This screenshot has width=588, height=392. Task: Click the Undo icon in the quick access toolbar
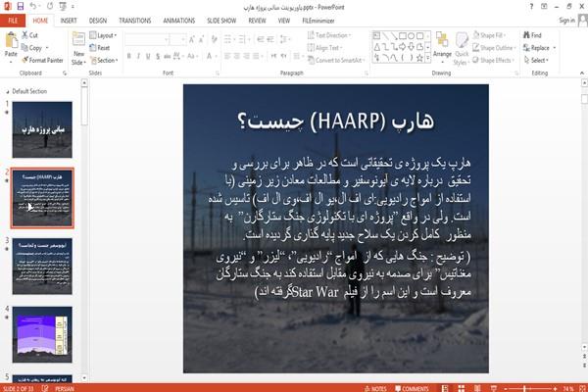(x=33, y=7)
